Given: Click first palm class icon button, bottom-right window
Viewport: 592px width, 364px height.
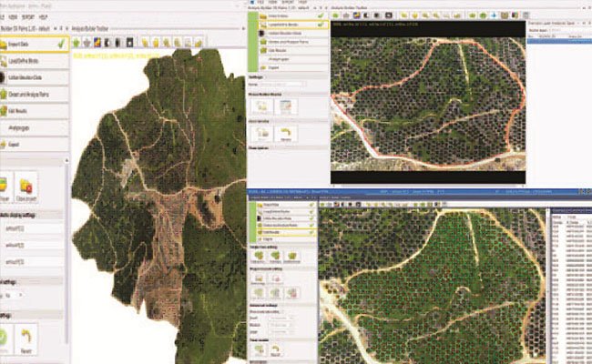Looking at the screenshot, I should click(x=259, y=258).
